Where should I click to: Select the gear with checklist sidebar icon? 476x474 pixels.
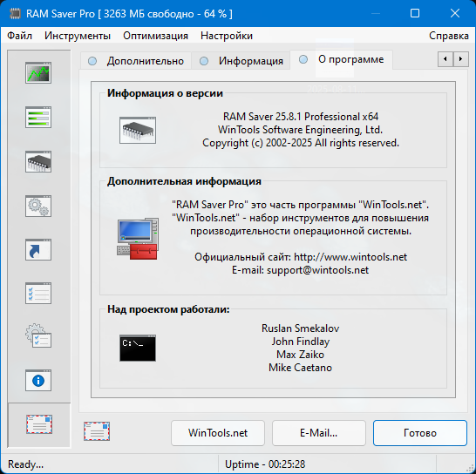(x=38, y=335)
